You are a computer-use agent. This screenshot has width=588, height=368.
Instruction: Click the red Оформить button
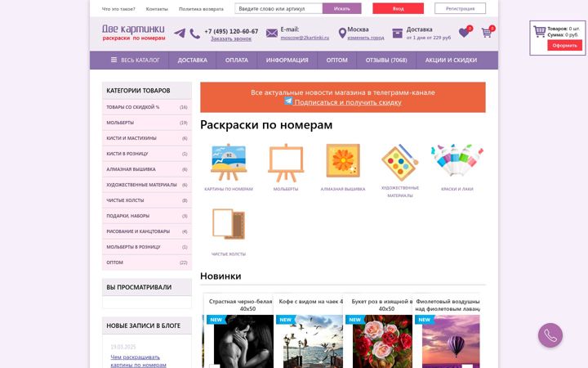point(565,46)
